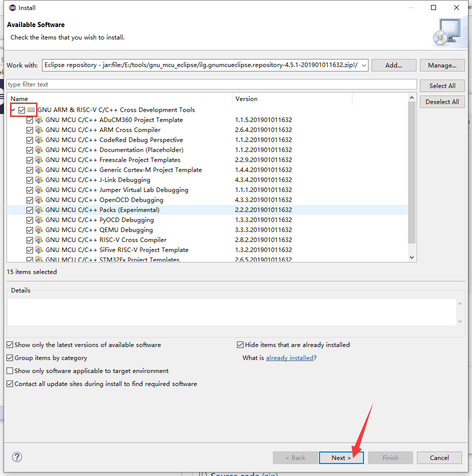Uncheck QEMU Debugging checkbox
Screen dimensions: 472x476
click(29, 230)
